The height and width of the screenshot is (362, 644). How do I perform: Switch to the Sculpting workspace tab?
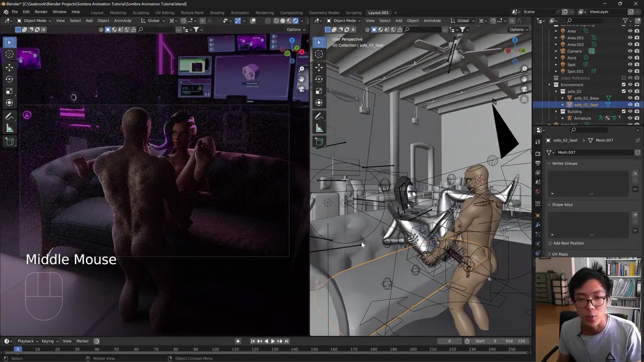pos(140,13)
